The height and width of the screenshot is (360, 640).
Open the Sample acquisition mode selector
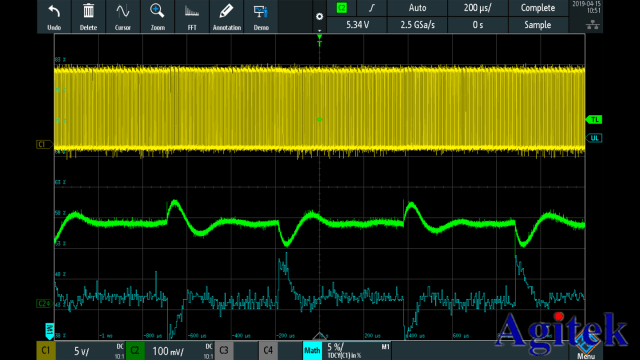click(x=538, y=25)
